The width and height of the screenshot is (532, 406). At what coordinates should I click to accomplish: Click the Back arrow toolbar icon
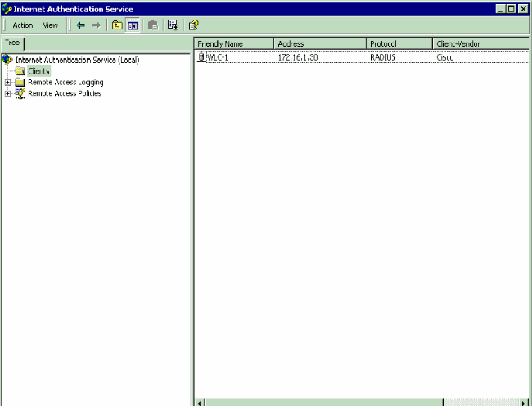pos(81,25)
